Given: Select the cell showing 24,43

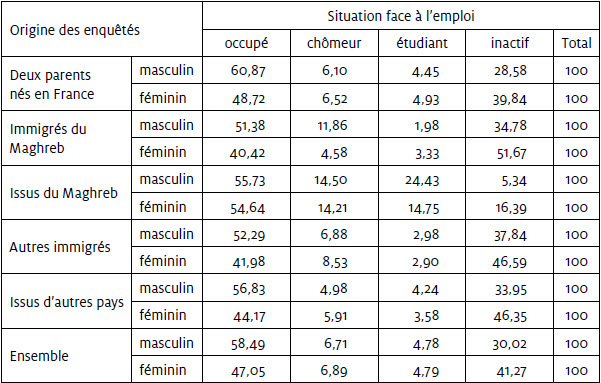Looking at the screenshot, I should [422, 180].
